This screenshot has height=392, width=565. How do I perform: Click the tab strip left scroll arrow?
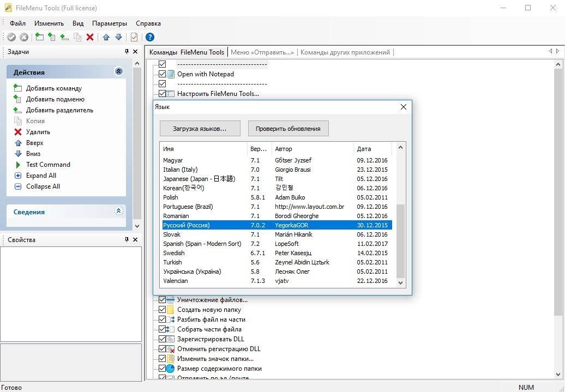tap(550, 52)
